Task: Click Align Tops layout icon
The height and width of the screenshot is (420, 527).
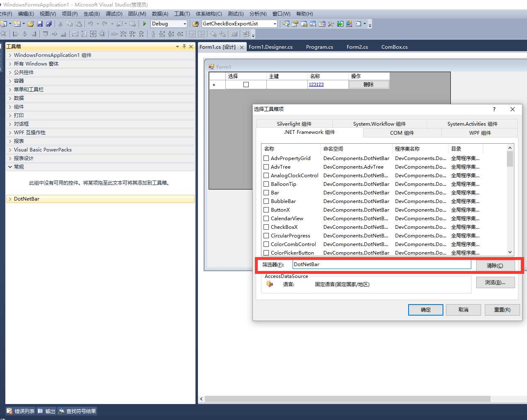Action: pyautogui.click(x=45, y=34)
